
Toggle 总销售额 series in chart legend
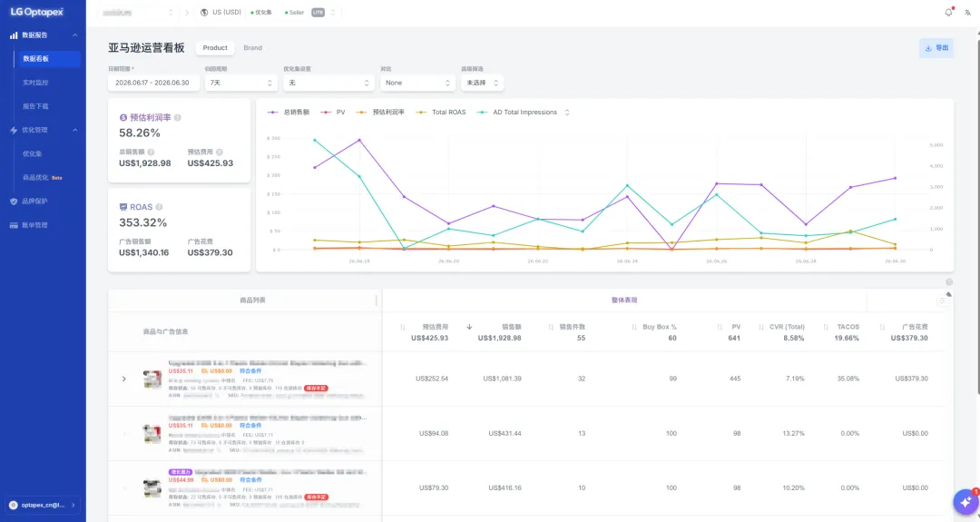tap(289, 113)
